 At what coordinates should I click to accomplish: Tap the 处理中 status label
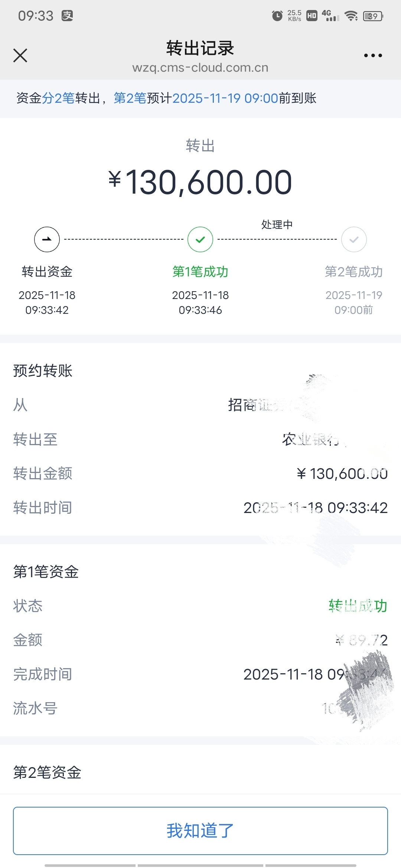(x=277, y=224)
